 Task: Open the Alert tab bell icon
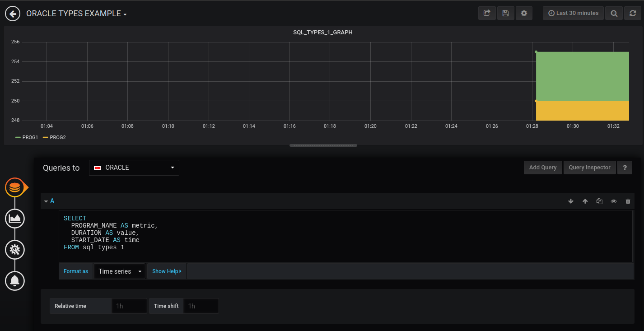click(15, 281)
